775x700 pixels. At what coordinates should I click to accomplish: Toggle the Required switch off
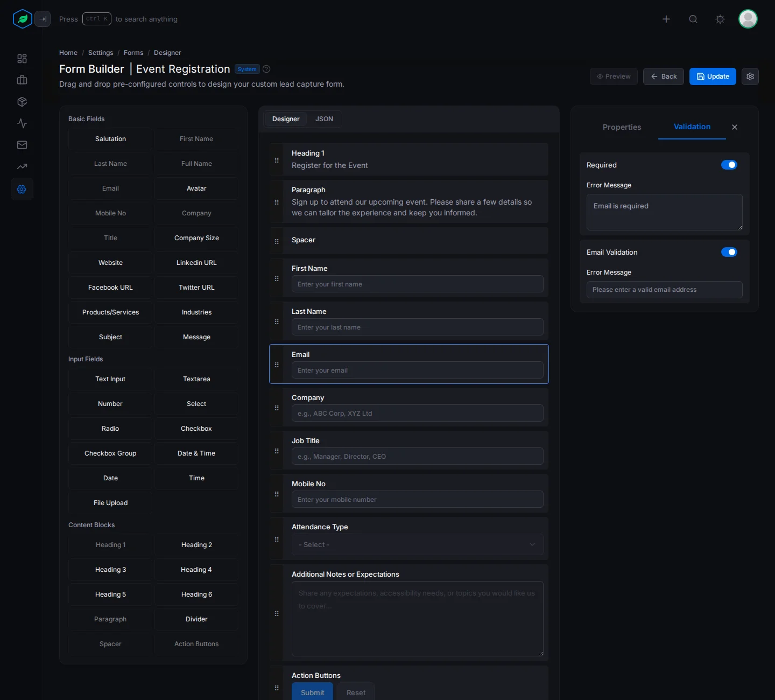(x=729, y=165)
